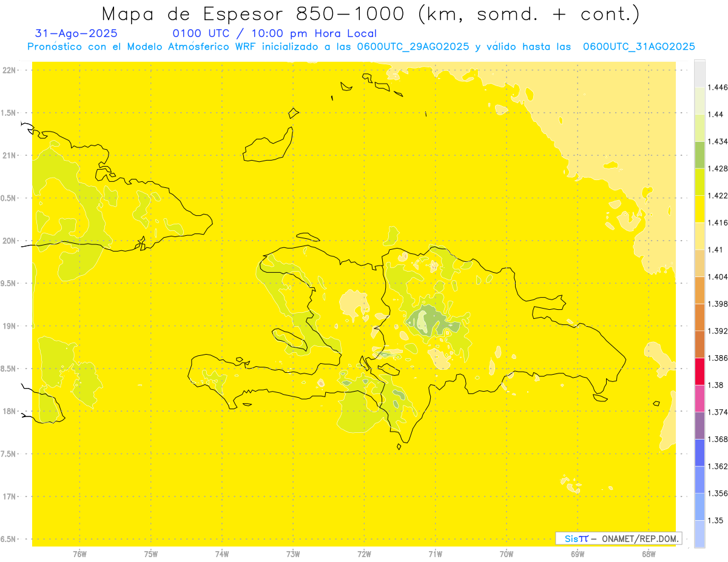Viewport: 728px width, 562px height.
Task: Click the longitude label 72W
Action: coord(364,554)
